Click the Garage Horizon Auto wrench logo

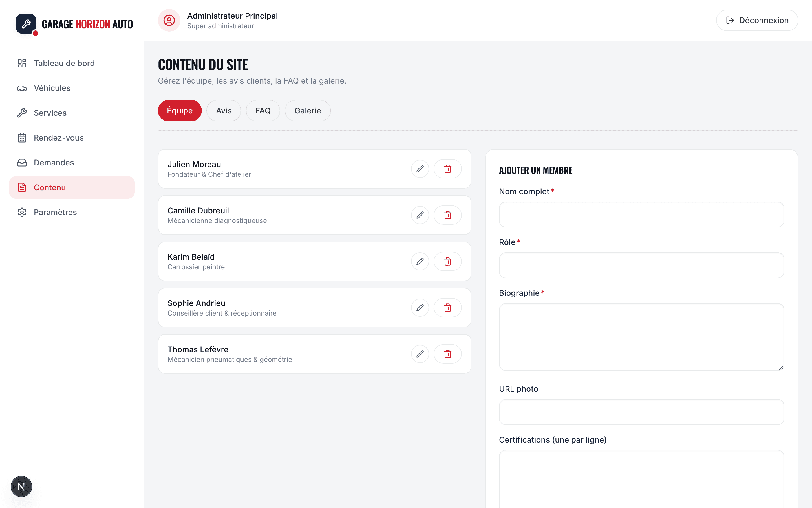point(26,24)
